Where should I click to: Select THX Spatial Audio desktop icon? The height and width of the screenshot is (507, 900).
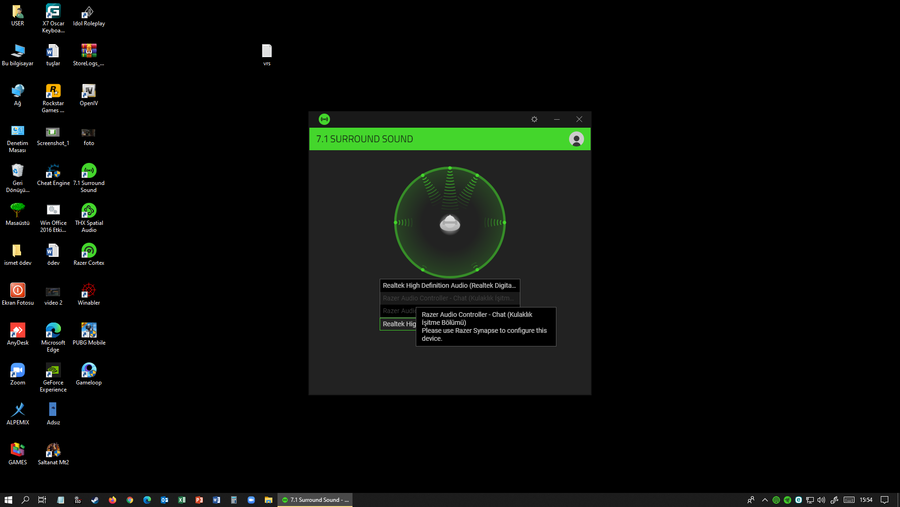tap(88, 218)
